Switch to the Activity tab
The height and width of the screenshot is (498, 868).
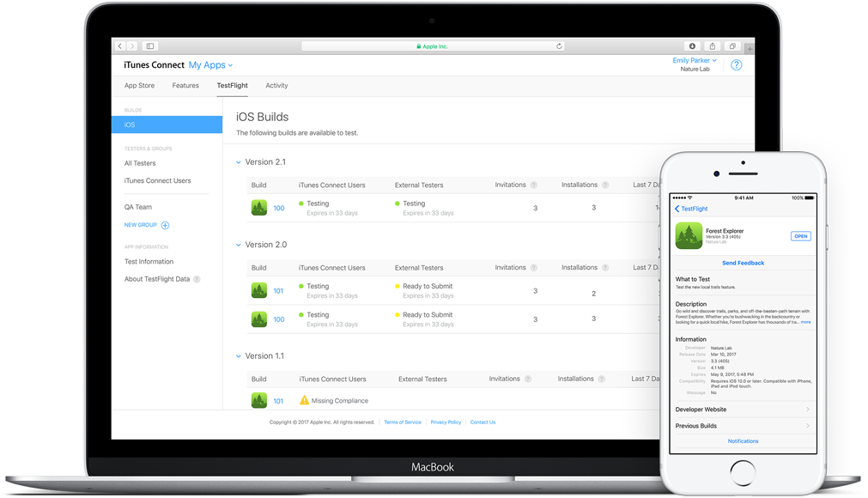(276, 86)
